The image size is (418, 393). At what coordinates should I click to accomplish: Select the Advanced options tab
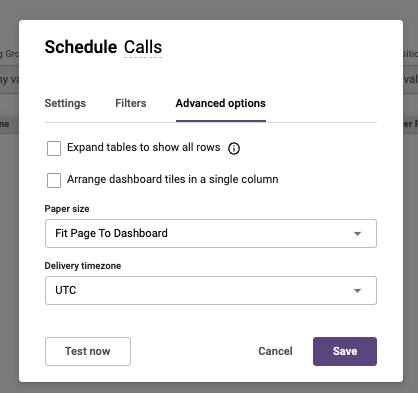click(221, 103)
